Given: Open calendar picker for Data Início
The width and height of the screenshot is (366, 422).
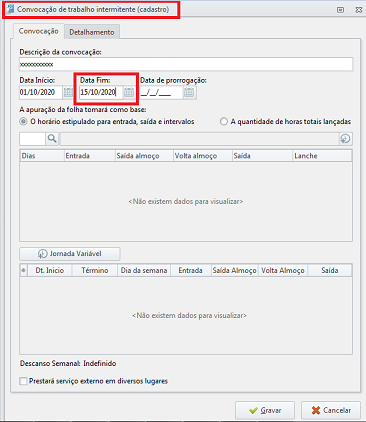Looking at the screenshot, I should (68, 92).
